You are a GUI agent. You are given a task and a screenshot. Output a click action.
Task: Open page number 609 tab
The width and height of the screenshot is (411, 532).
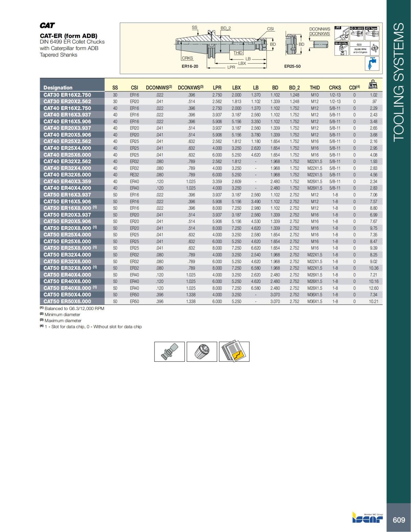pyautogui.click(x=400, y=520)
